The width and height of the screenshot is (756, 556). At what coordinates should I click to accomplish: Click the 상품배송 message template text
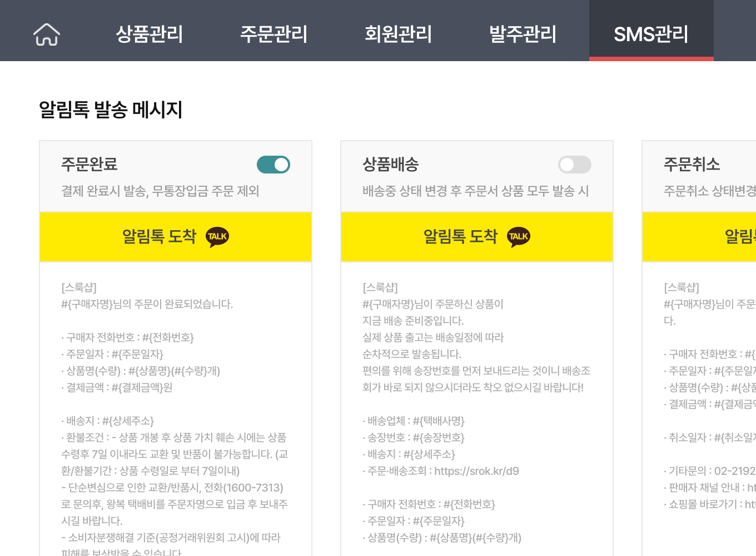pyautogui.click(x=477, y=389)
